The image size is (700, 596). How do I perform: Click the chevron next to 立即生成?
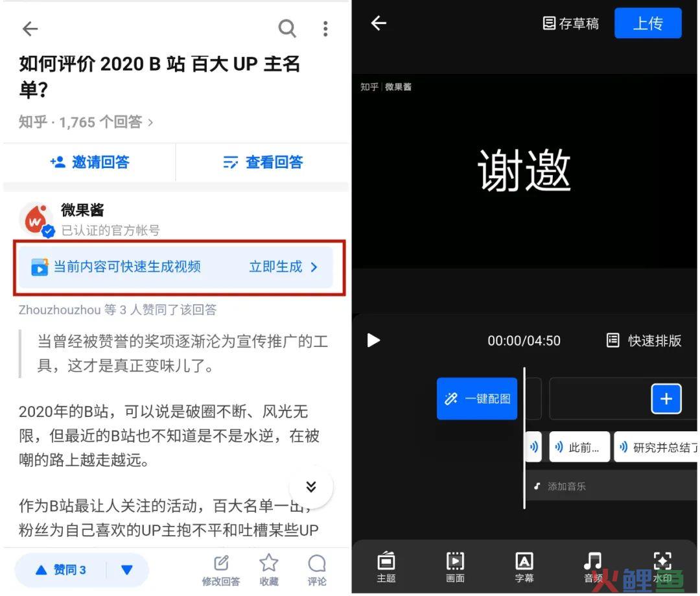point(314,267)
